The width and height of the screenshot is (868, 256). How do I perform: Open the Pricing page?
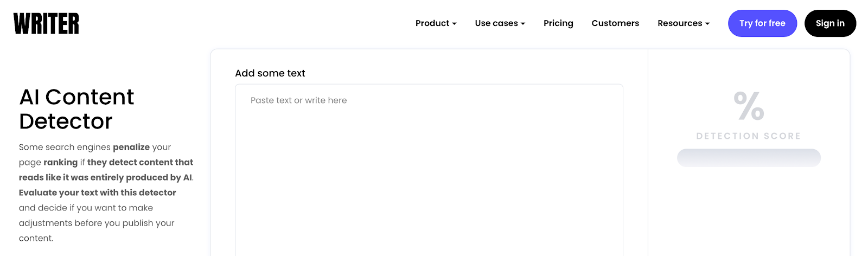coord(558,23)
